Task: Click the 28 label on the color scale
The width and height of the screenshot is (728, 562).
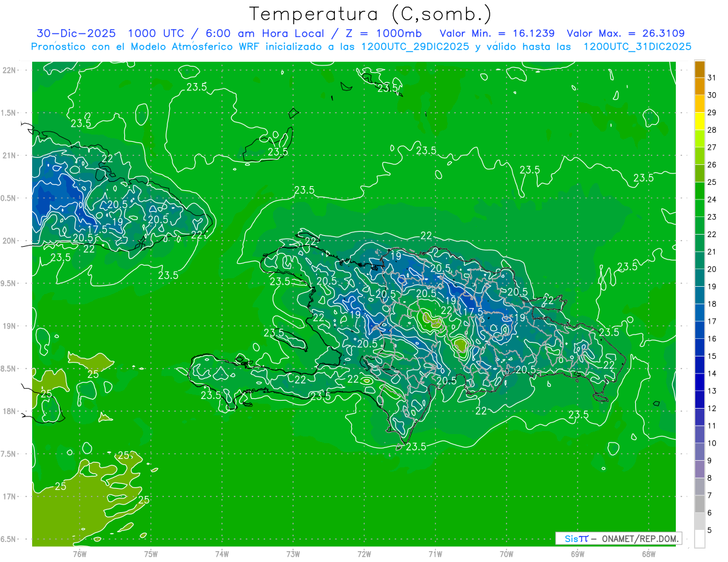Action: point(712,130)
